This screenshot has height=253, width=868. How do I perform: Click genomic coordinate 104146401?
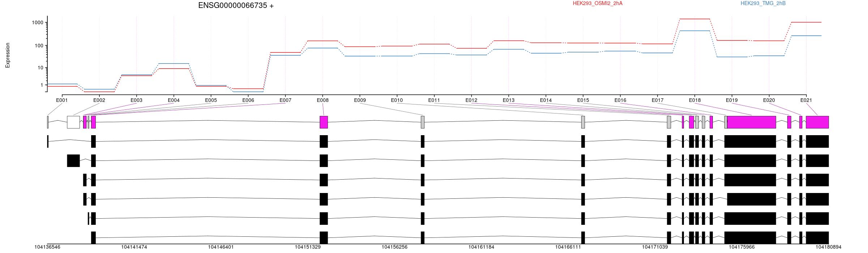[x=221, y=247]
